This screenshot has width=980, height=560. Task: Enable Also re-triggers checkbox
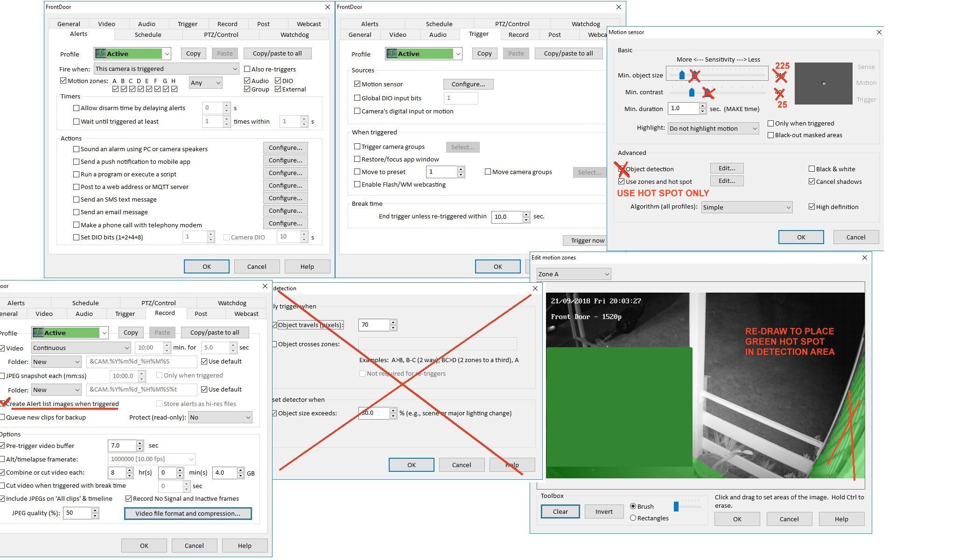(x=247, y=69)
